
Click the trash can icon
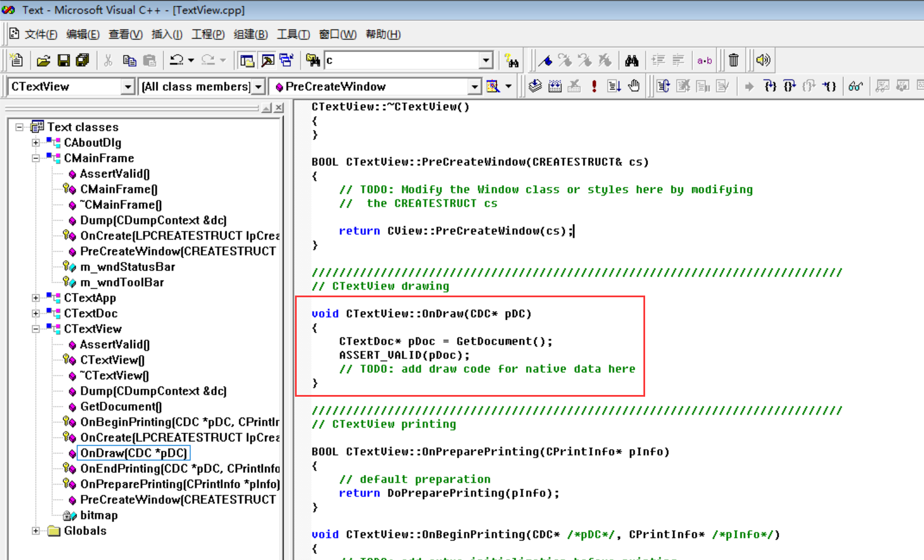pos(734,60)
